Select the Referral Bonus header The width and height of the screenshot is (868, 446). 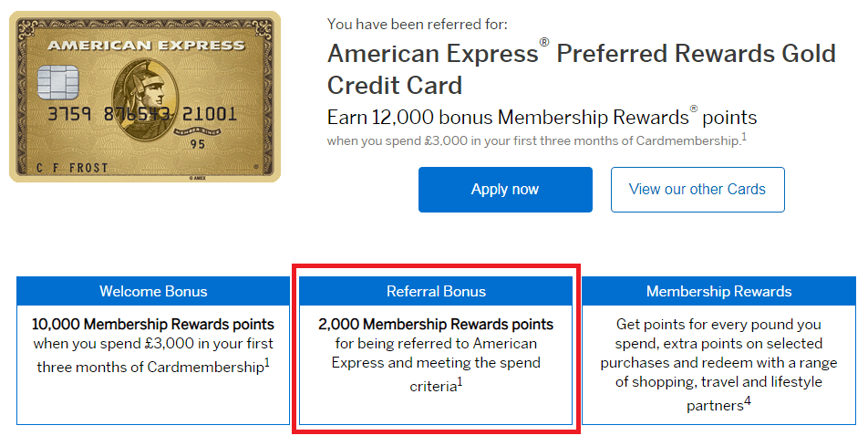click(436, 292)
